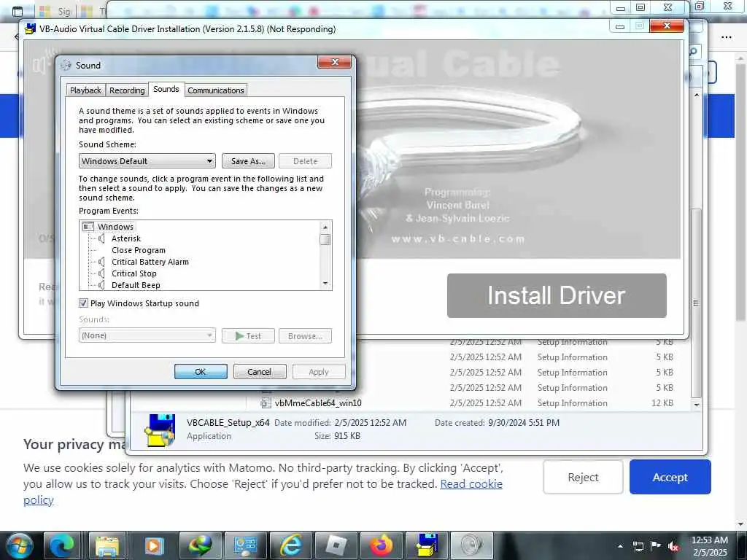Click the Install Driver button

coord(557,295)
